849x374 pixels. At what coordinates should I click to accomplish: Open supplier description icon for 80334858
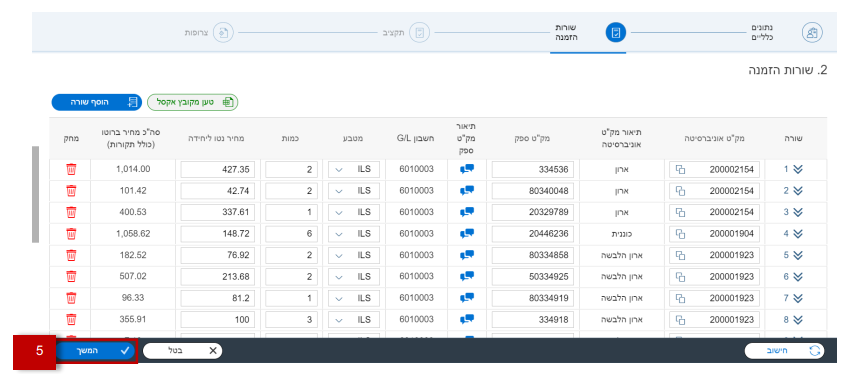point(467,255)
